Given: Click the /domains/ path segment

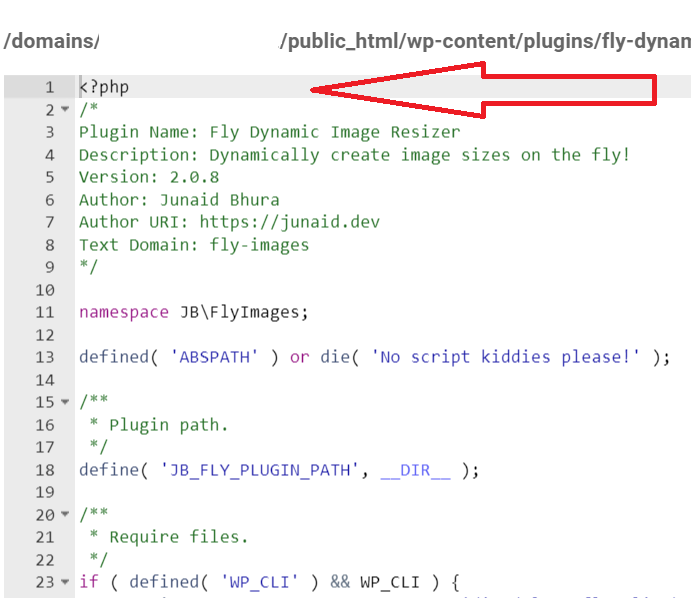Looking at the screenshot, I should (52, 41).
